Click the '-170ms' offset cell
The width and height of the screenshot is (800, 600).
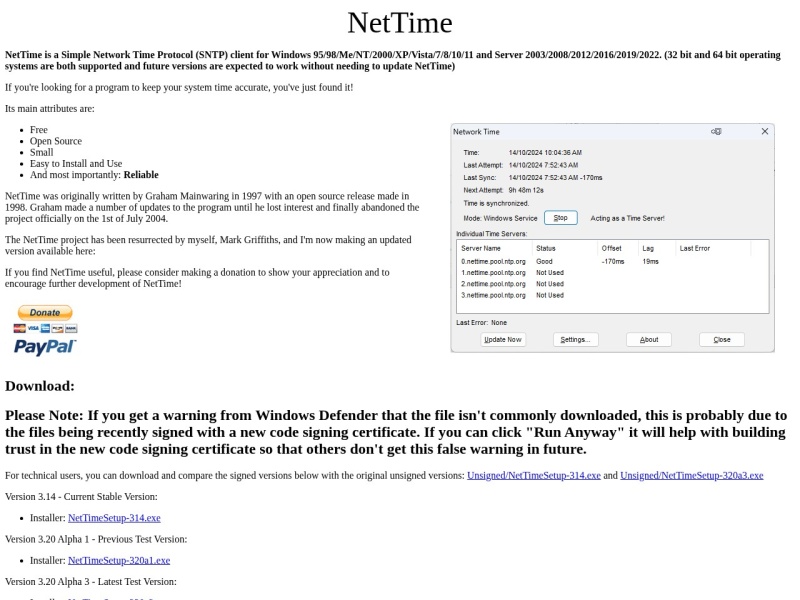pyautogui.click(x=613, y=261)
